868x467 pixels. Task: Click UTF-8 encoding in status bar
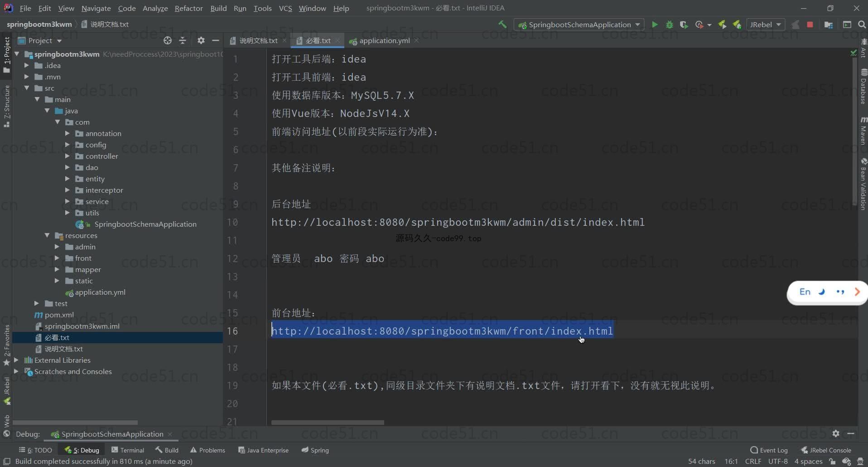[x=778, y=462]
